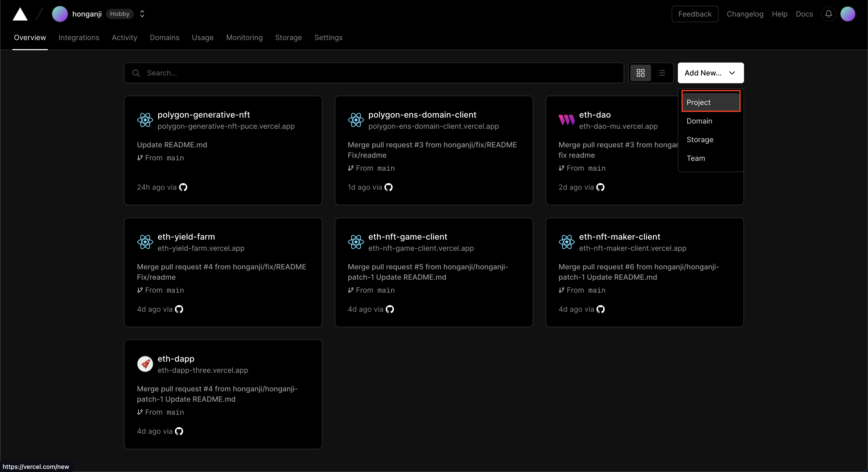Choose Project from the Add New menu
The height and width of the screenshot is (472, 868).
coord(711,102)
